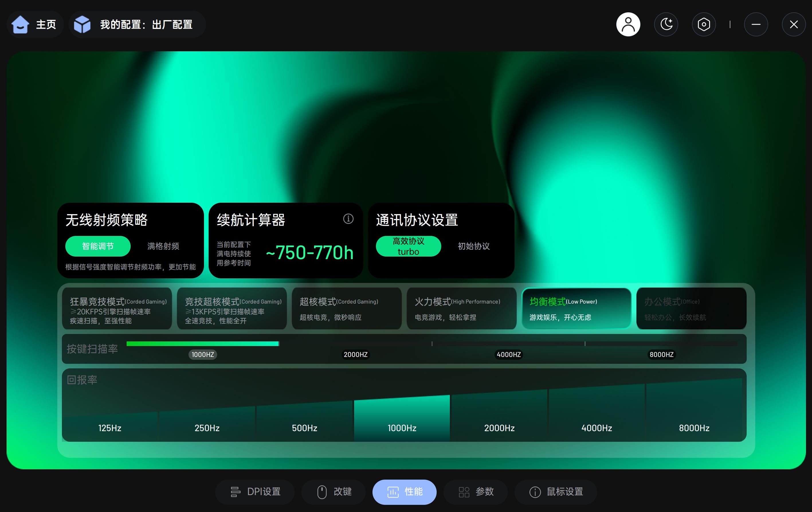This screenshot has width=812, height=512.
Task: Open the hexagon settings icon
Action: click(x=704, y=25)
